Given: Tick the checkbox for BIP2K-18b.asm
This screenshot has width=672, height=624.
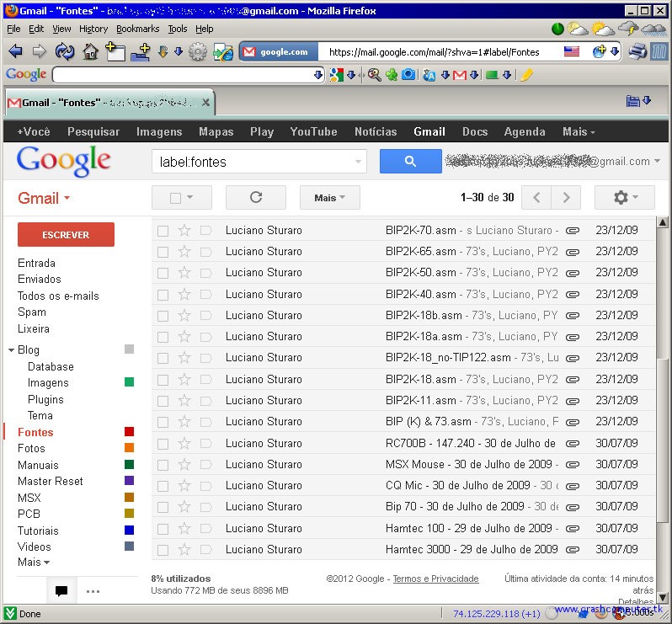Looking at the screenshot, I should click(163, 316).
